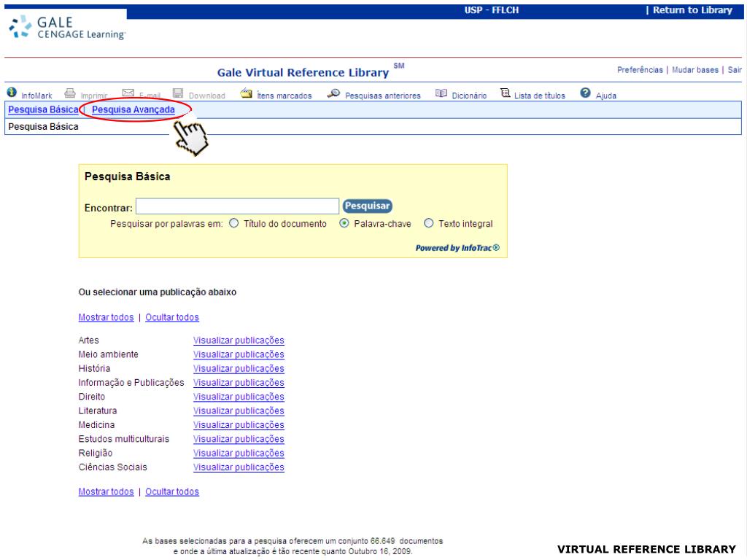Open the InfoMark toolbar label
The width and height of the screenshot is (747, 560).
[36, 96]
